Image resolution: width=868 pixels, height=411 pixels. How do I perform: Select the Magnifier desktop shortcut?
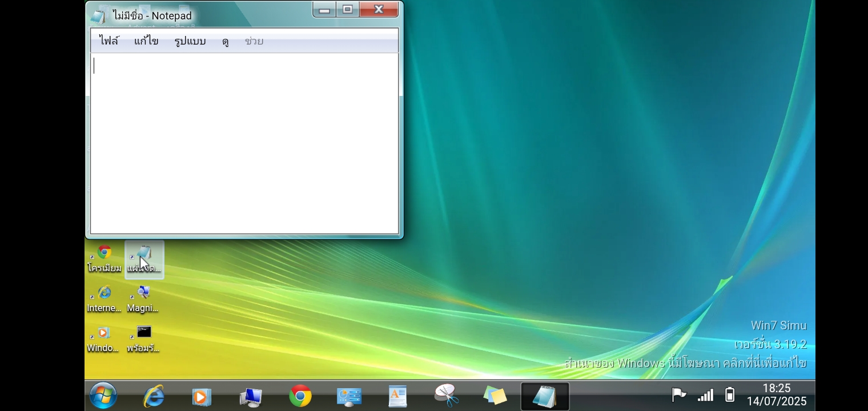coord(143,300)
